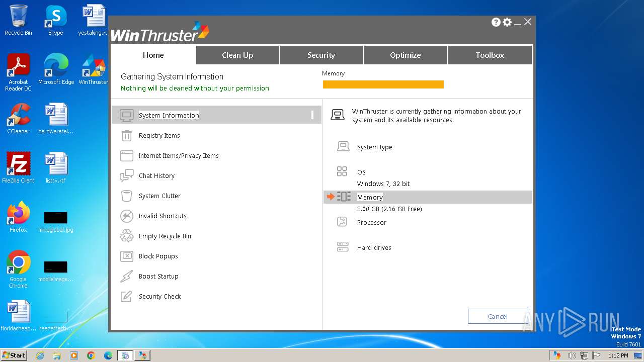644x362 pixels.
Task: Open Windows Explorer folder on taskbar
Action: pos(57,355)
